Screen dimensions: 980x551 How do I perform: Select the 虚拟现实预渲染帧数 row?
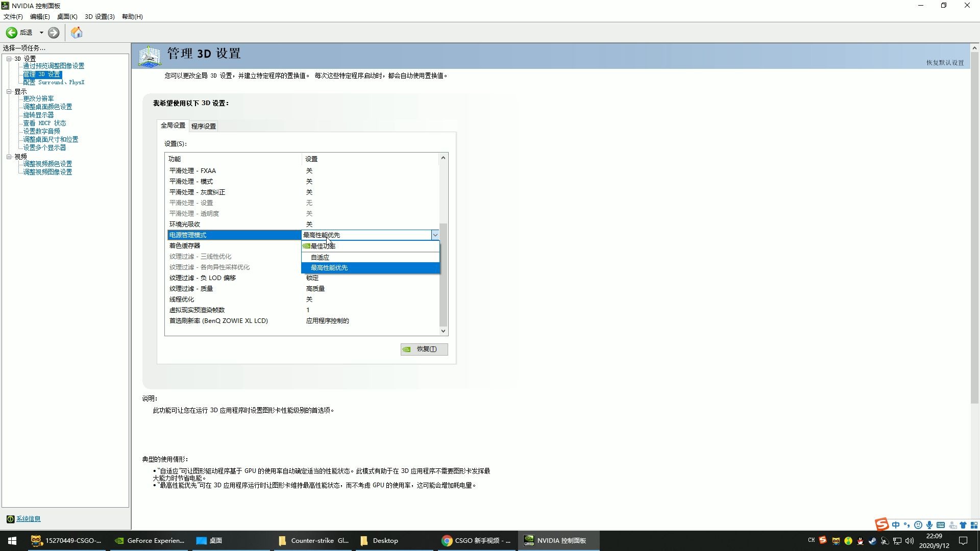click(302, 310)
